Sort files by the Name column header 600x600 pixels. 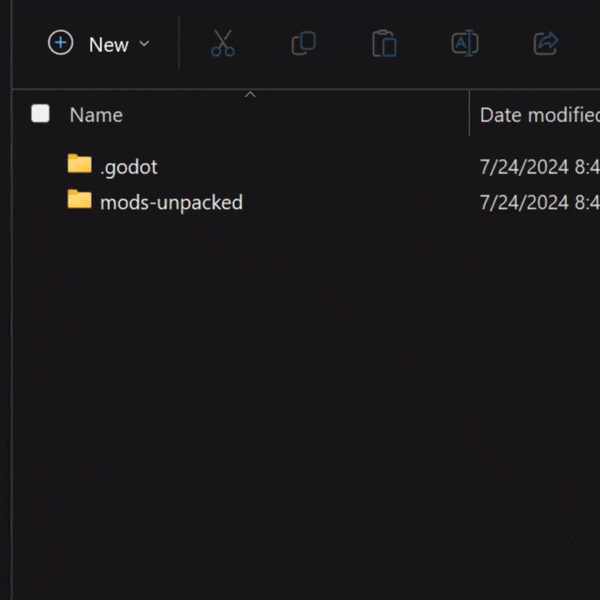96,115
